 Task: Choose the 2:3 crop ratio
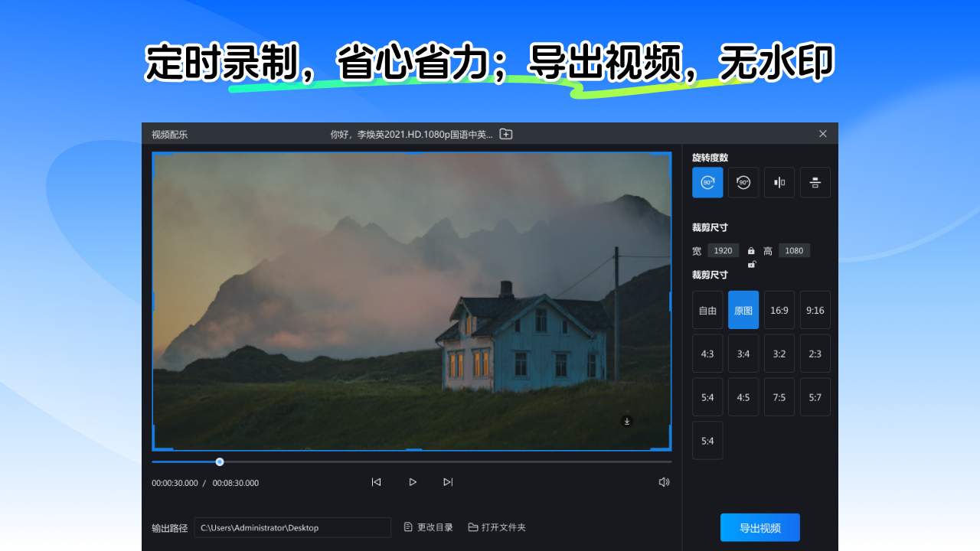click(815, 354)
